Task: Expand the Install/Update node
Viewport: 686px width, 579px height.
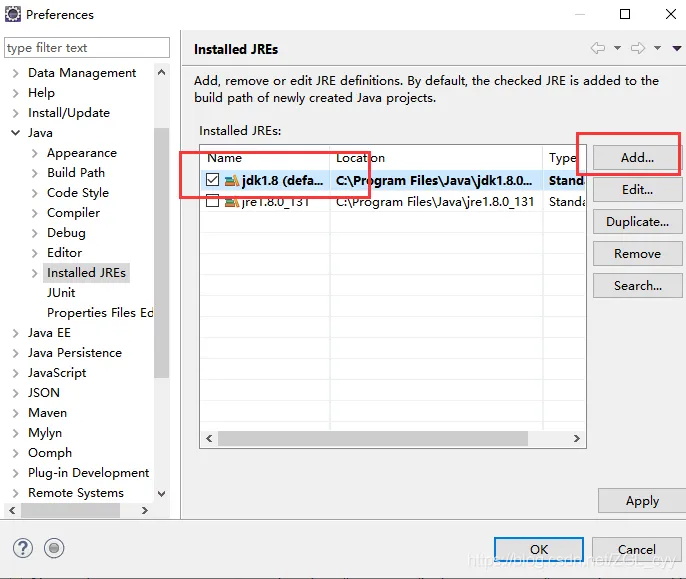Action: [x=16, y=113]
